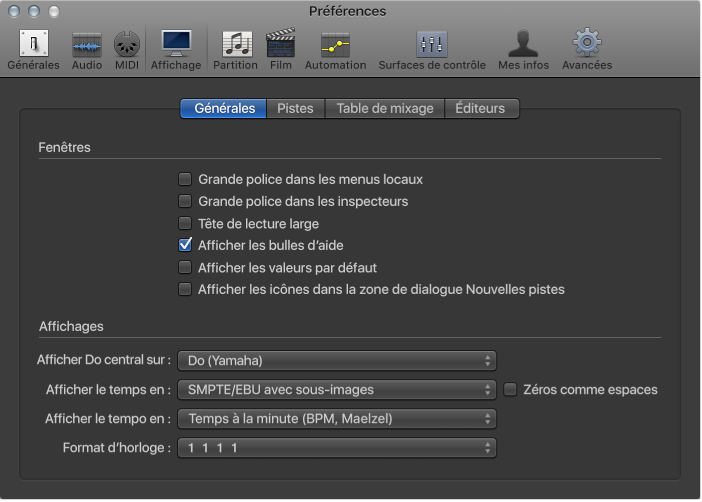Open the Générales preferences icon
The image size is (702, 502).
click(33, 45)
